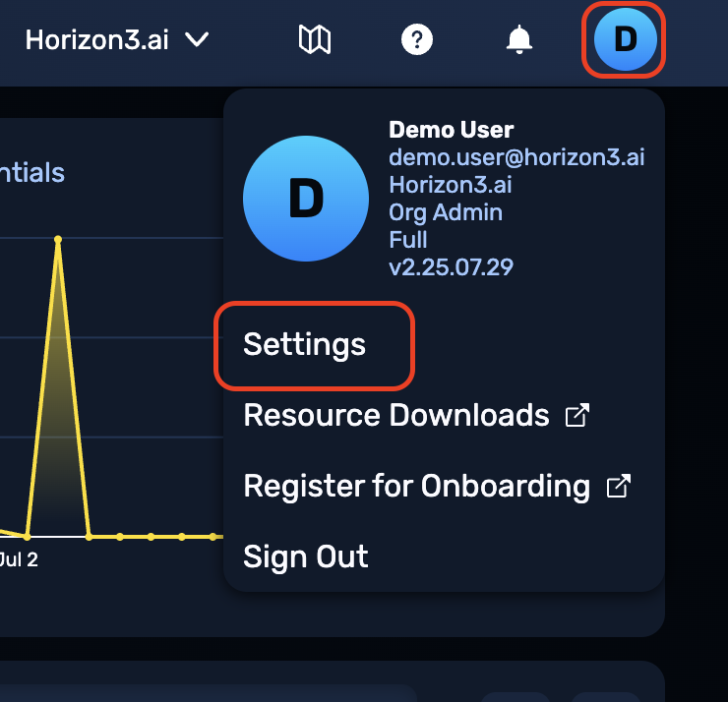
Task: Sign Out of the account
Action: (x=306, y=556)
